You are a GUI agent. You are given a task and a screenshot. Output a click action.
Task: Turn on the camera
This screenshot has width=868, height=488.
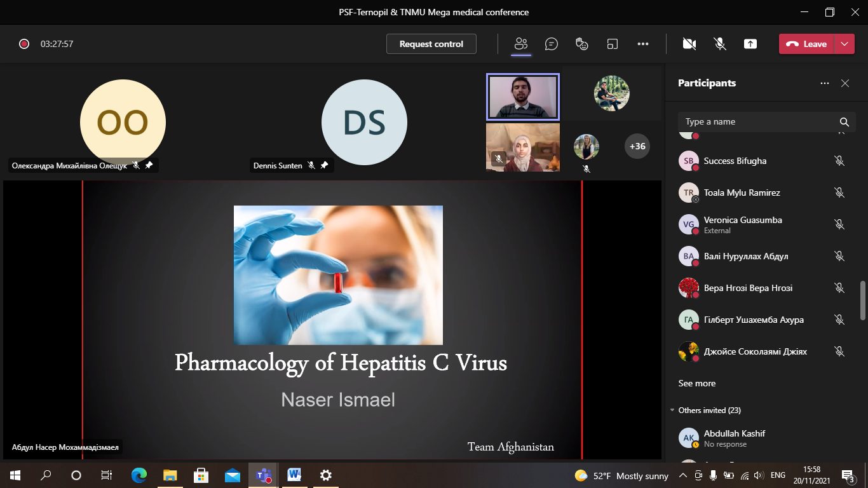pos(689,44)
